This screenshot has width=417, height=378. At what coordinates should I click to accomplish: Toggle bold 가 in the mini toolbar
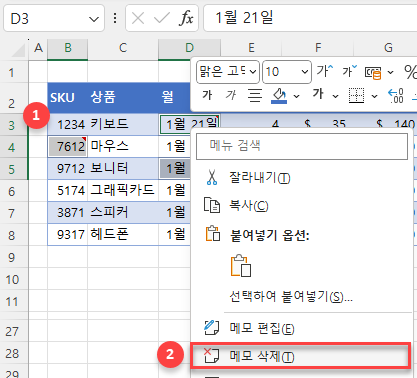click(207, 95)
